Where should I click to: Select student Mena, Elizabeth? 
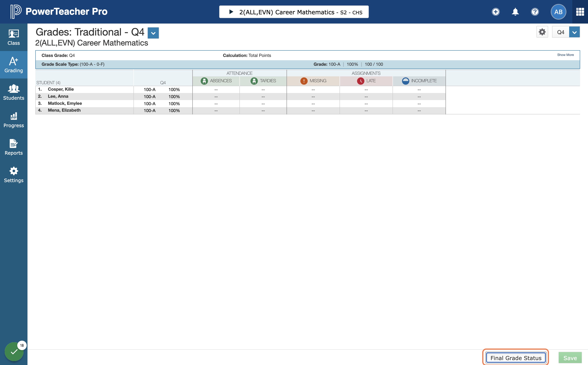point(64,110)
